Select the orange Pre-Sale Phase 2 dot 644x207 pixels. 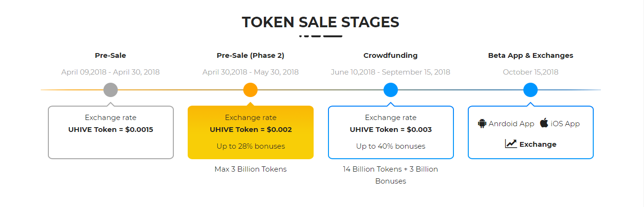pyautogui.click(x=250, y=90)
